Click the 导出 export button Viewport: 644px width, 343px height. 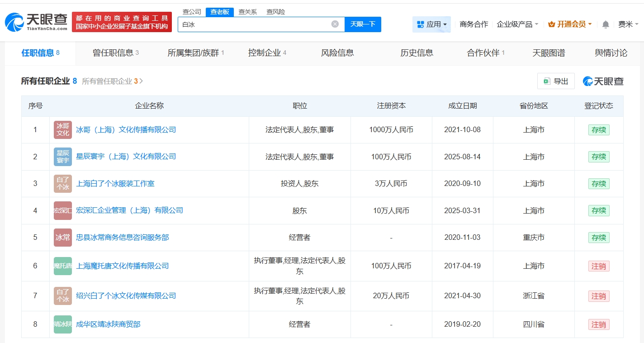click(556, 81)
